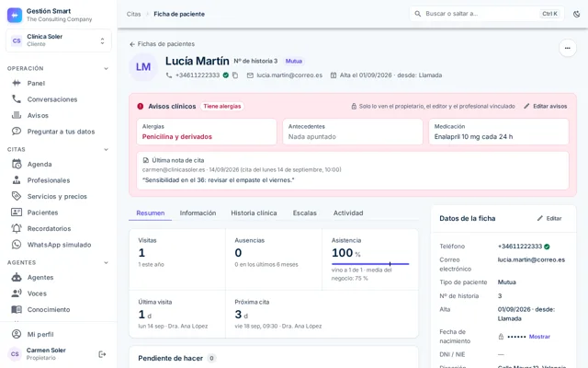Click Editar avisos button

coord(546,107)
